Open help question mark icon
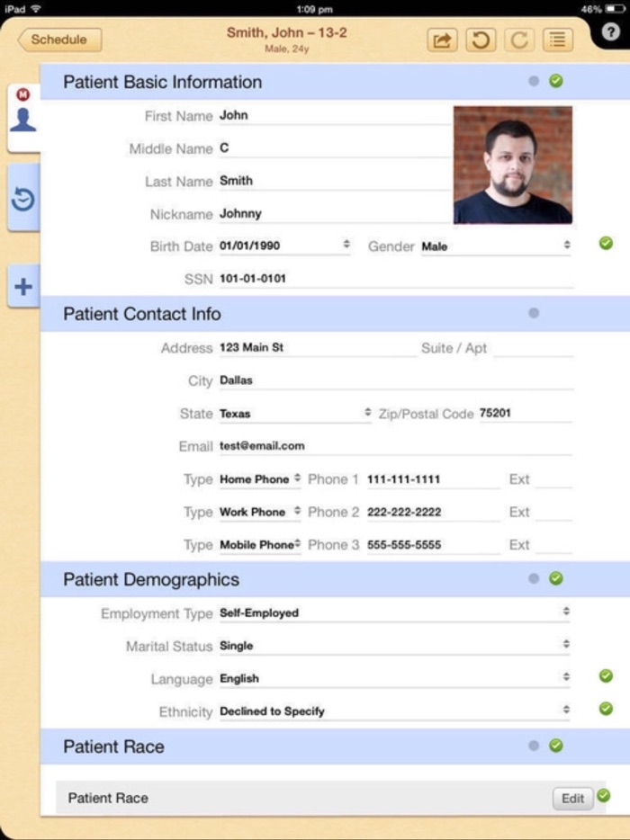 [610, 32]
